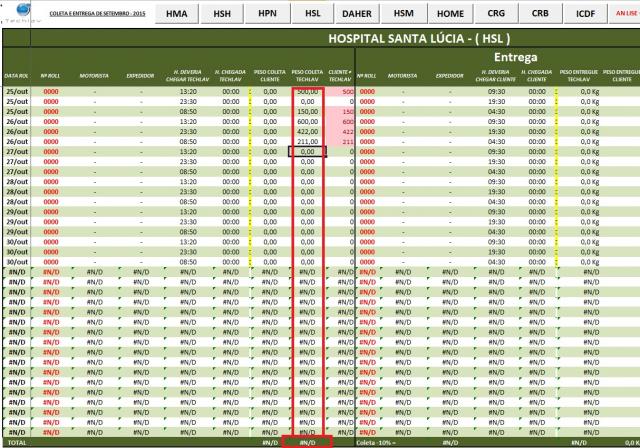Image resolution: width=640 pixels, height=448 pixels.
Task: Open the CRB sheet button
Action: point(540,13)
